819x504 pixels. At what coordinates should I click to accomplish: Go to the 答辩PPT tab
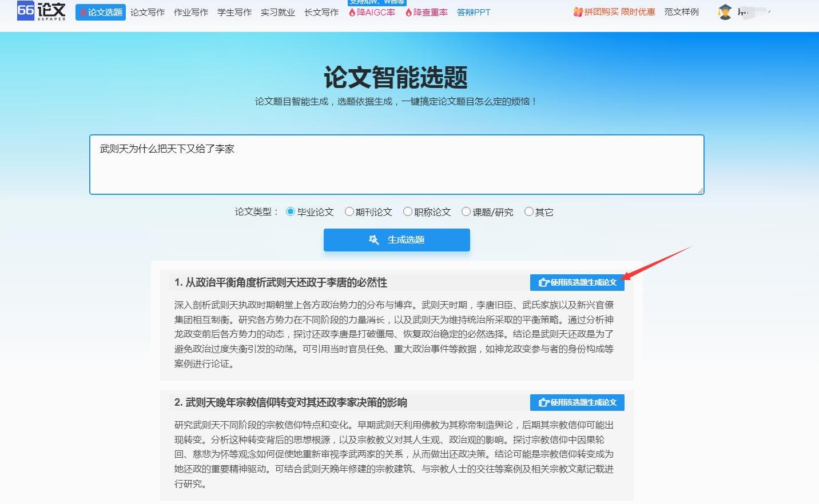474,12
